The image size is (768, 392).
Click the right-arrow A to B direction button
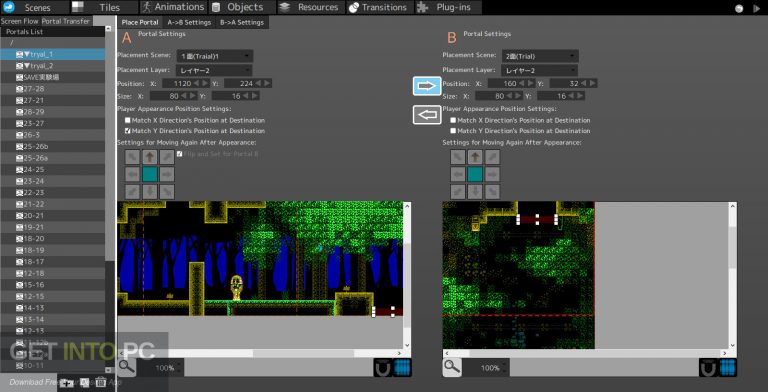[427, 86]
